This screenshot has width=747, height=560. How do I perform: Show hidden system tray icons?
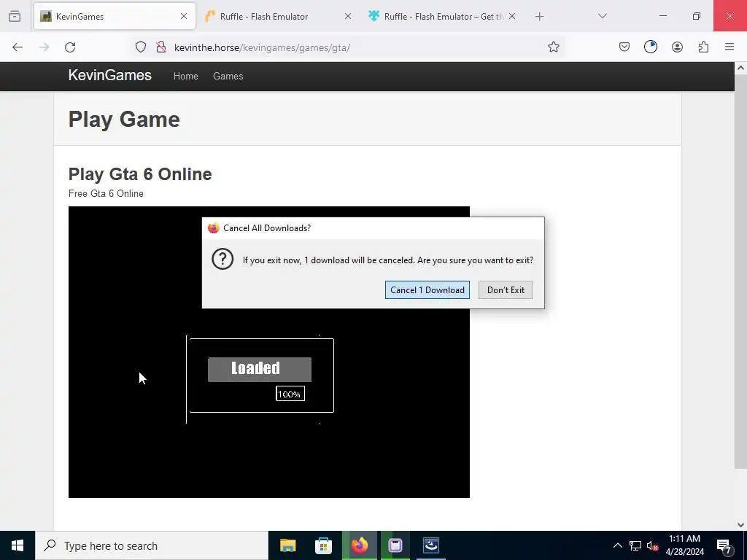pyautogui.click(x=617, y=545)
